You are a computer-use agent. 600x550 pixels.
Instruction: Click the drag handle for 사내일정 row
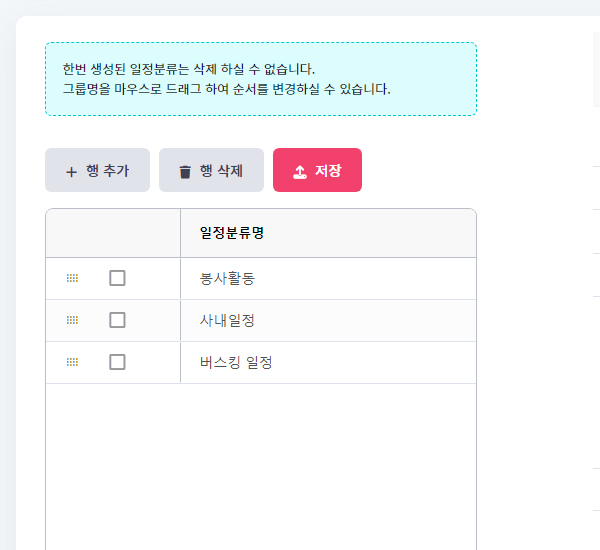pos(72,320)
